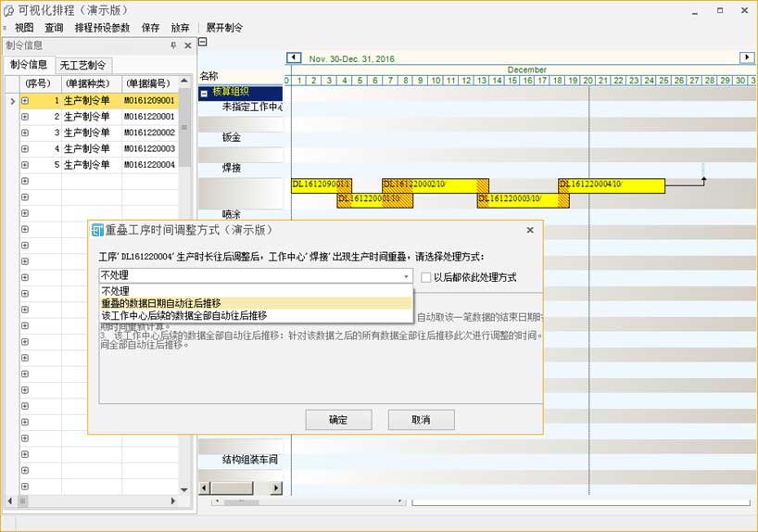
Task: Click the 钣金 work center row
Action: (x=232, y=137)
